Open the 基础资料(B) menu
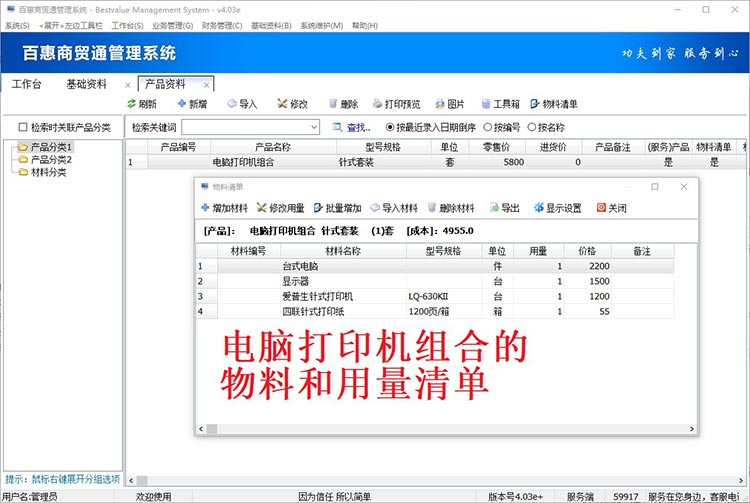The height and width of the screenshot is (503, 750). point(271,25)
